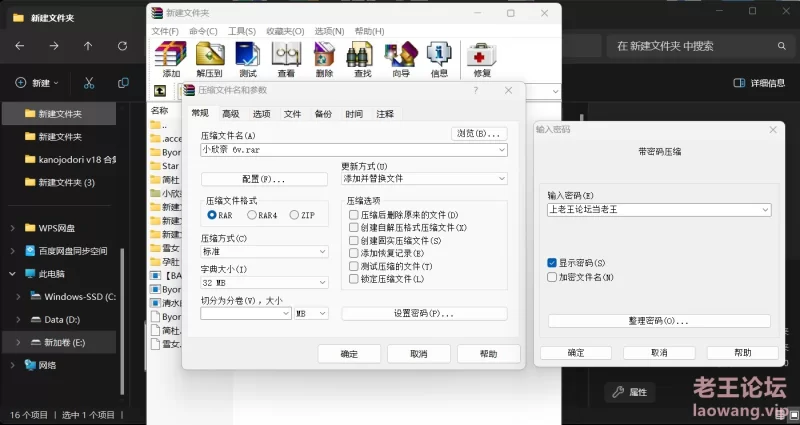Enable 锁定压缩文件 checkbox
Image resolution: width=800 pixels, height=425 pixels.
tap(353, 279)
